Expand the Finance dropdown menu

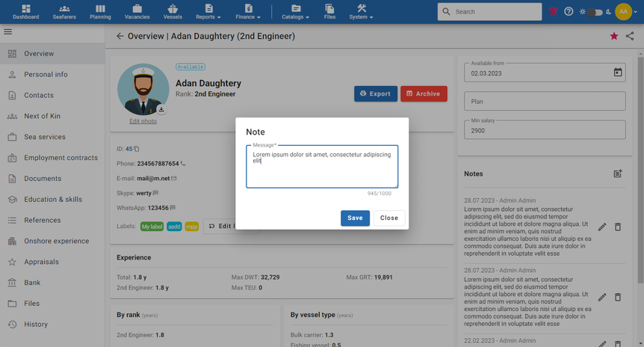248,12
